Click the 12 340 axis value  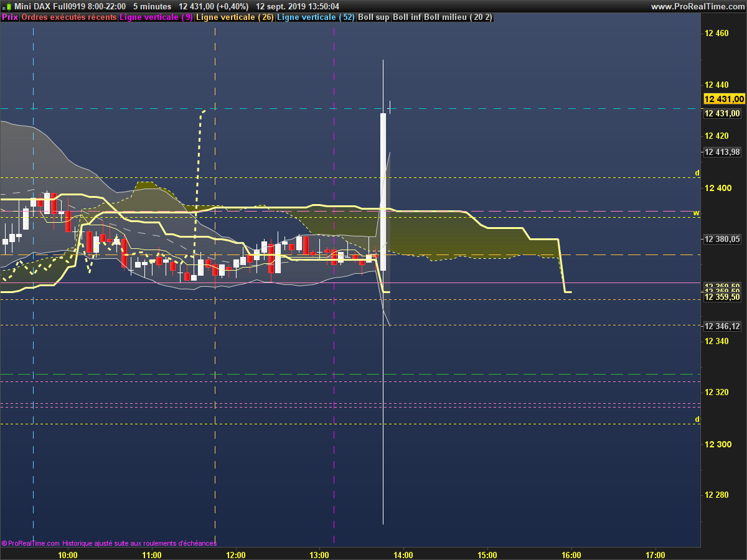coord(716,341)
